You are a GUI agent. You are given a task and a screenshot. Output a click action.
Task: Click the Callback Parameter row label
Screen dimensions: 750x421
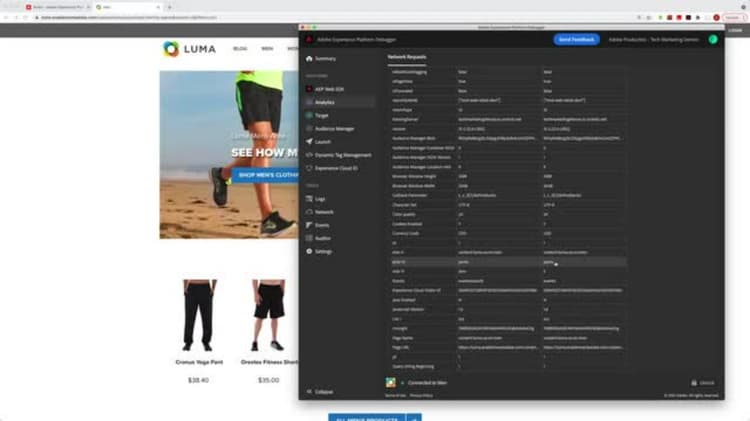pos(409,195)
